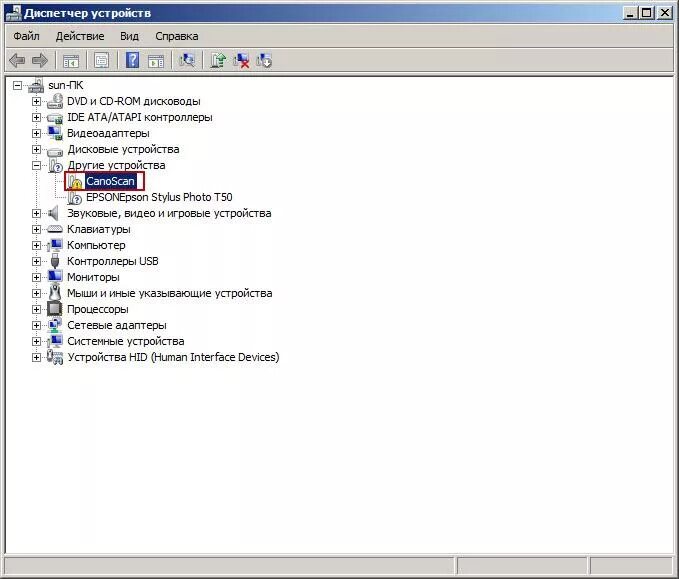Click the HID devices icon
The image size is (679, 579).
(55, 357)
